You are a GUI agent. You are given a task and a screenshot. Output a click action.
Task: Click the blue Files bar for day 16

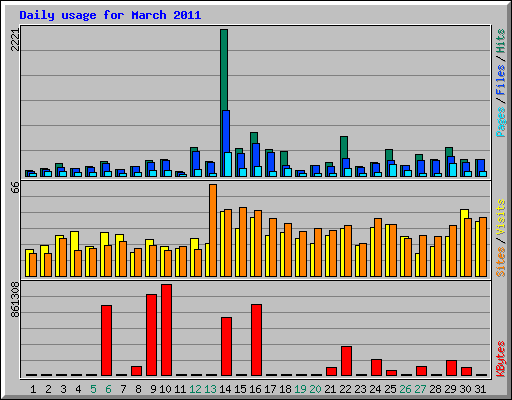pyautogui.click(x=256, y=155)
